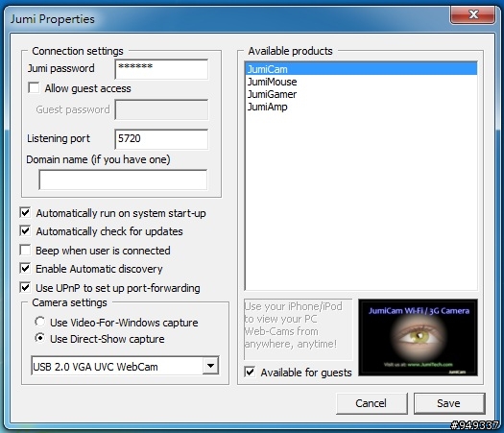Focus the Domain name input box
The image size is (504, 433).
(x=123, y=180)
